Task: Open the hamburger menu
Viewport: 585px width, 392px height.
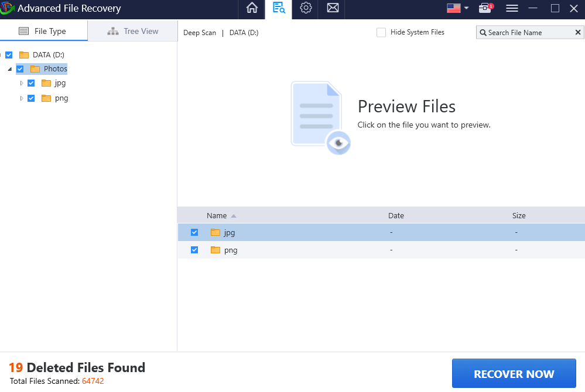Action: tap(512, 8)
